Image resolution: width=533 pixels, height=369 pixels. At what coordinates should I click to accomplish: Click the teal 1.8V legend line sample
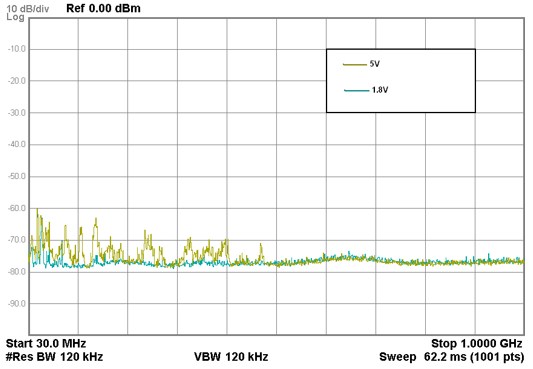pyautogui.click(x=357, y=90)
